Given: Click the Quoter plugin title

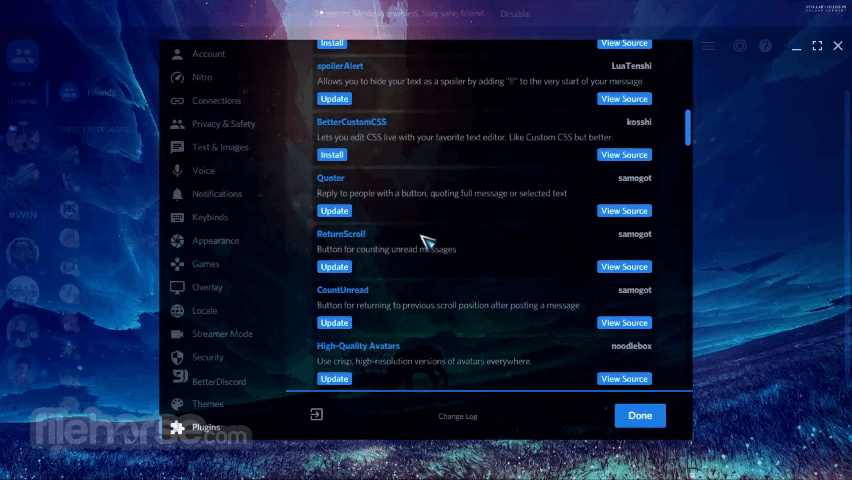Looking at the screenshot, I should tap(330, 178).
